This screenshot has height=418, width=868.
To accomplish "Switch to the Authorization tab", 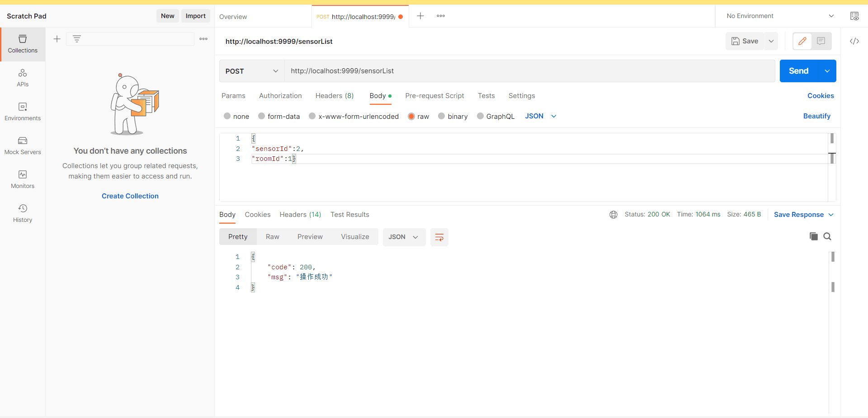I will pos(280,96).
